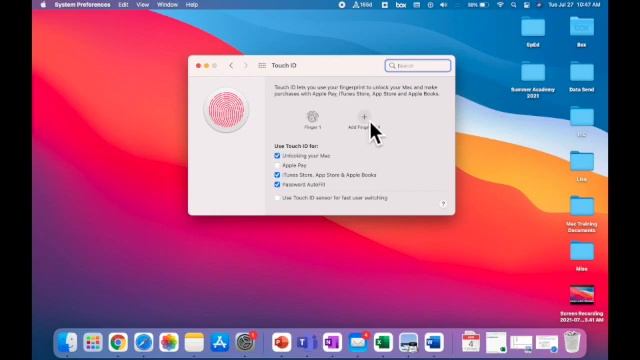Click the help question mark button
Screen dimensions: 640x360
point(443,204)
